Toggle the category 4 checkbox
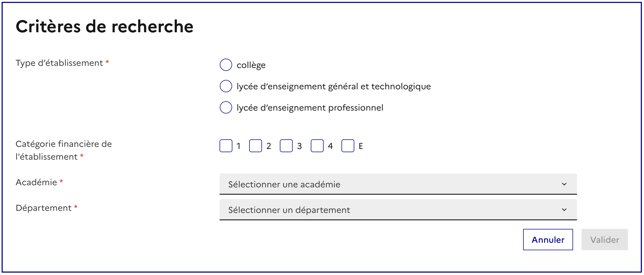Viewport: 644px width, 275px height. [317, 146]
